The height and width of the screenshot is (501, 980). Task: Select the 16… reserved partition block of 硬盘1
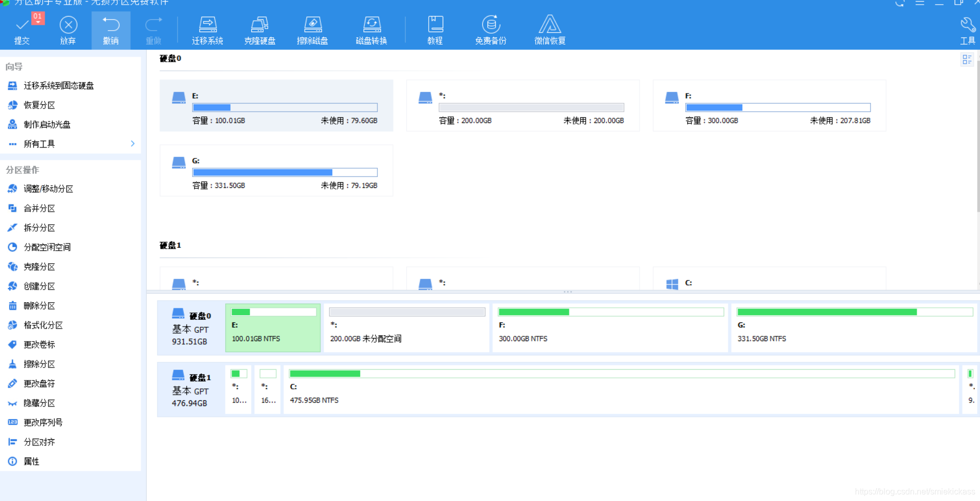[x=268, y=389]
